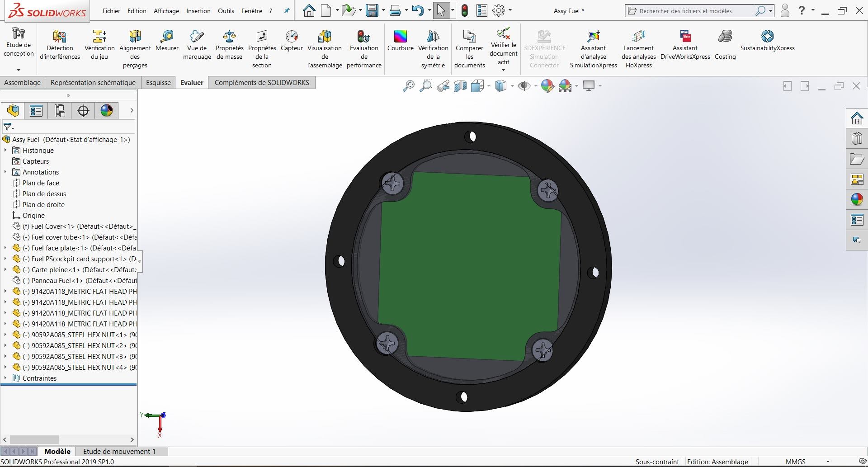Open the DimXpertManager crosshair tab
Viewport: 868px width, 467px height.
tap(83, 111)
